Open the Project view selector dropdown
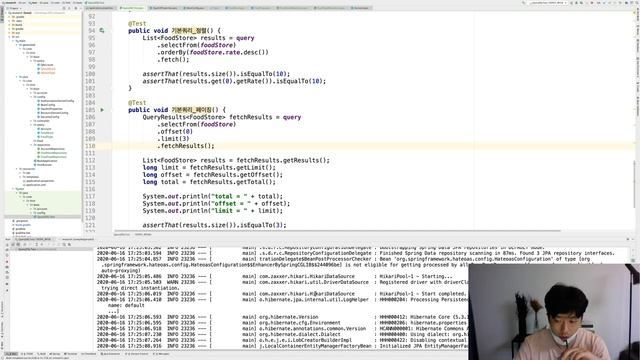 pyautogui.click(x=15, y=8)
